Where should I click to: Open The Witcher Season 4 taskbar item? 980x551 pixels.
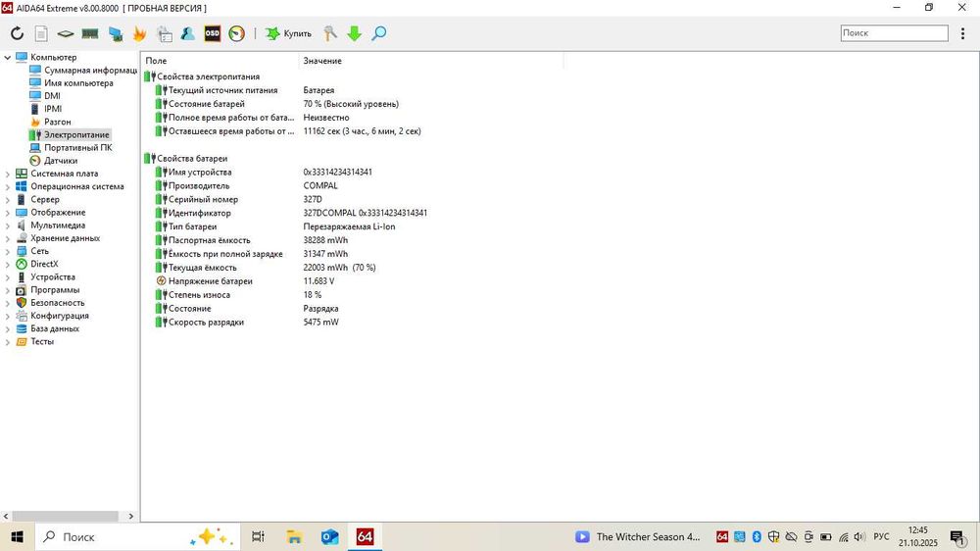tap(639, 536)
